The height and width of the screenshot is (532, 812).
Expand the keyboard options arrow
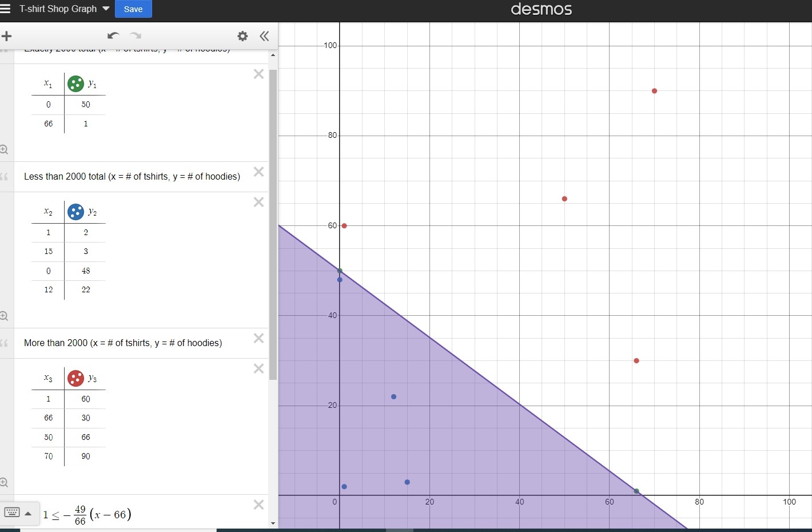click(28, 513)
